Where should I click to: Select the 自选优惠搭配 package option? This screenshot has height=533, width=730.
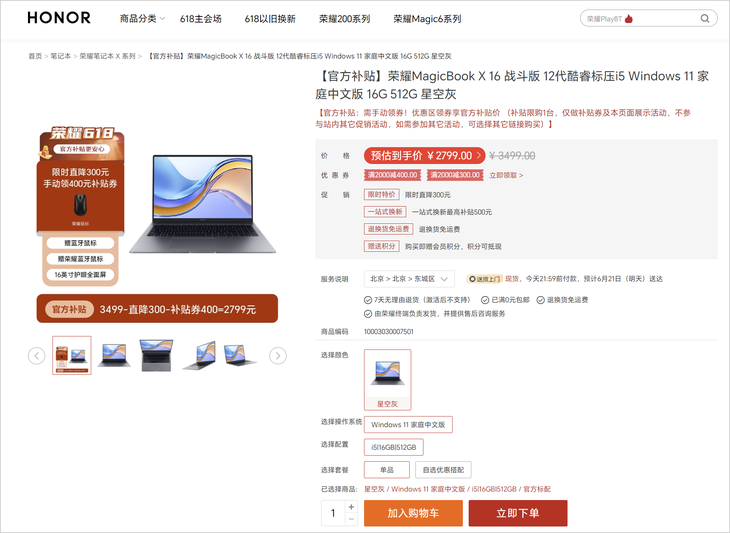pyautogui.click(x=443, y=470)
